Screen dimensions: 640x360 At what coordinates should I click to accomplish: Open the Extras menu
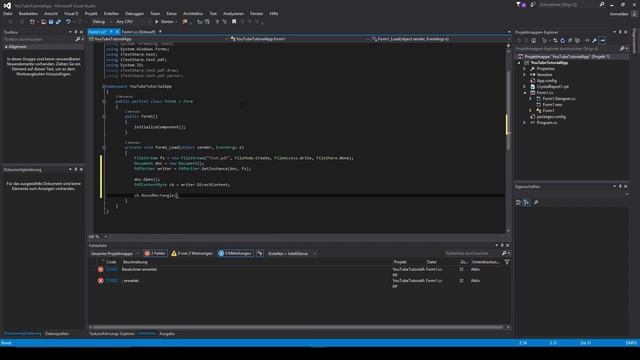[171, 13]
